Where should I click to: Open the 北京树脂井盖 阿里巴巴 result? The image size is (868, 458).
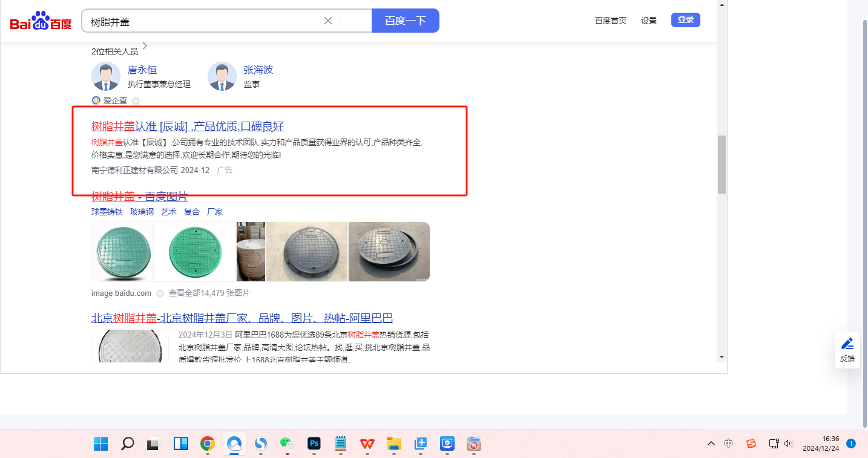pyautogui.click(x=242, y=318)
